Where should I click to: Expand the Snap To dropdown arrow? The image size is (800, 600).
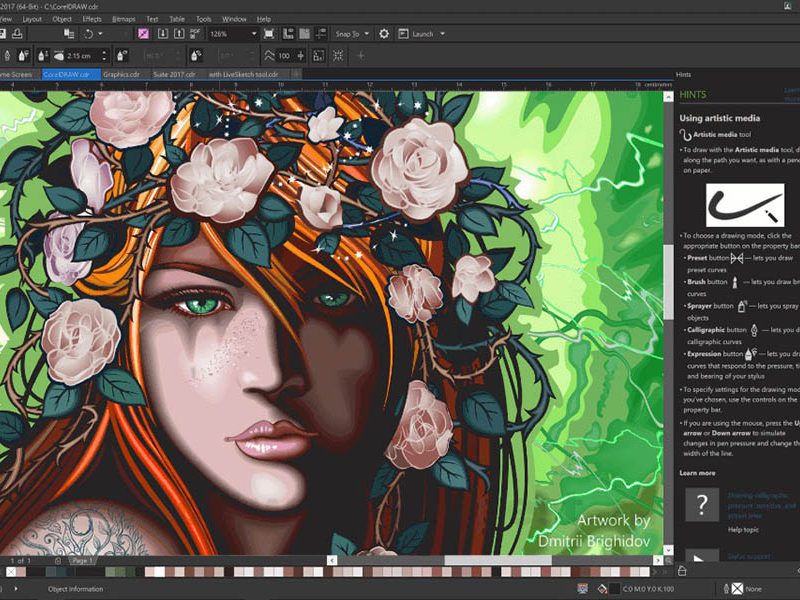pos(369,33)
